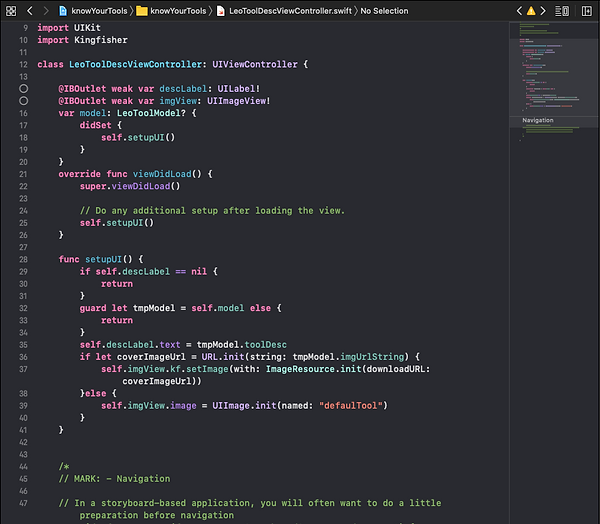Viewport: 600px width, 524px height.
Task: Click 'self.setupUI()' on line 25
Action: click(117, 223)
